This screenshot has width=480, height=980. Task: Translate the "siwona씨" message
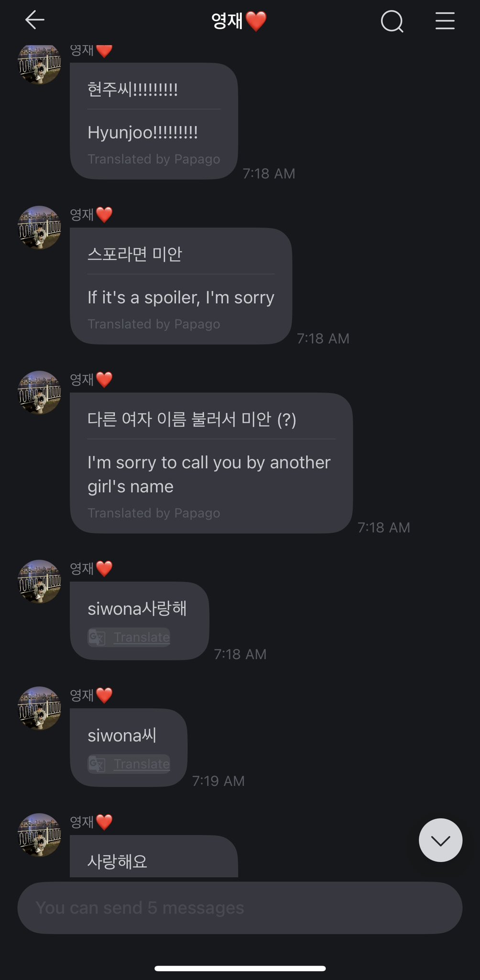pos(142,764)
